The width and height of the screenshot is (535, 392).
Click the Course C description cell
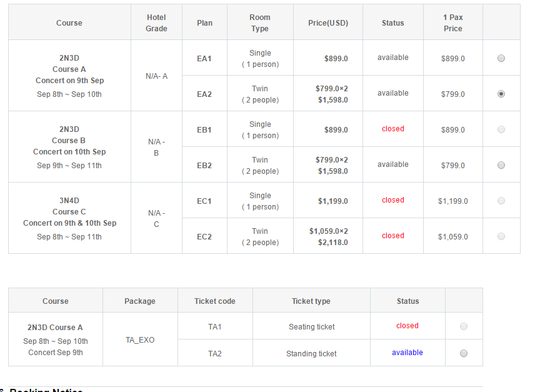point(69,218)
